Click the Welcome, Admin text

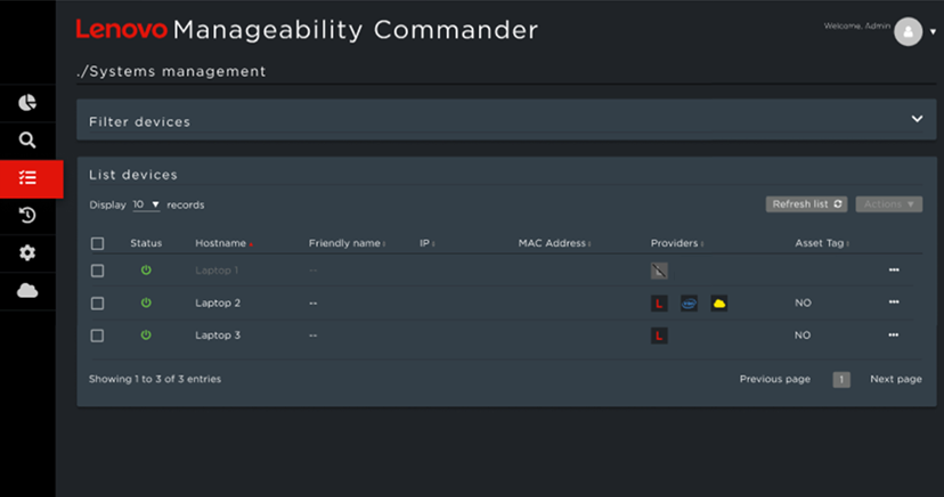click(x=857, y=26)
